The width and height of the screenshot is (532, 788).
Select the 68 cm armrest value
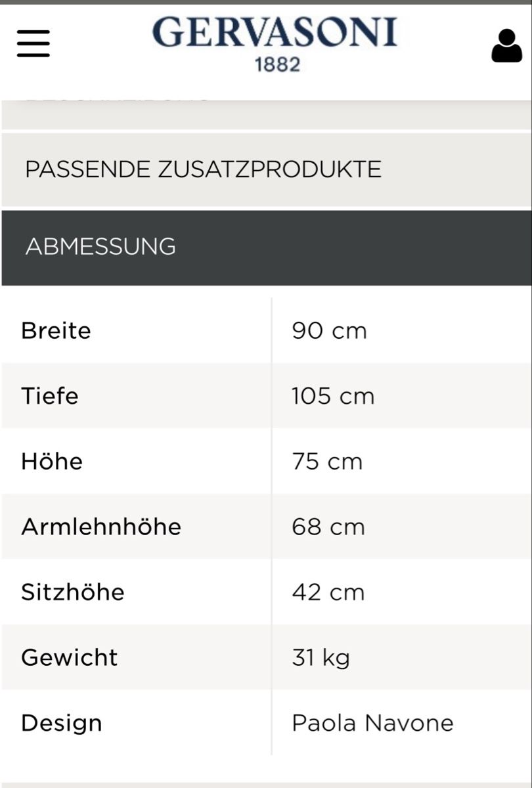(x=328, y=527)
